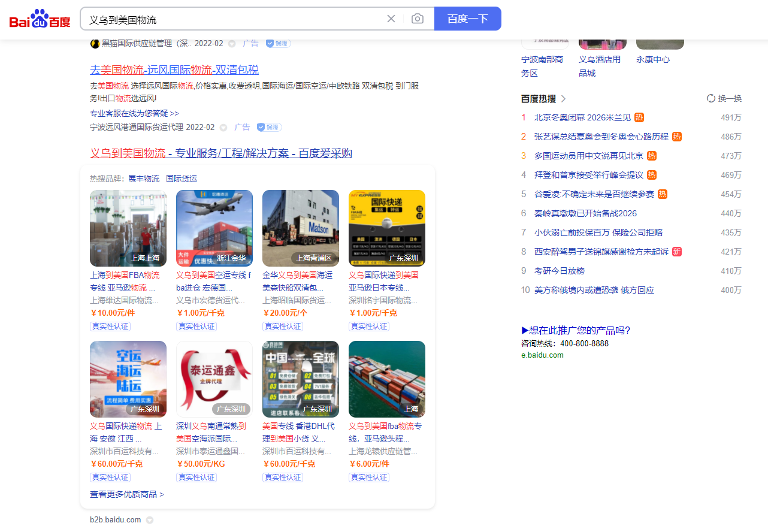The image size is (768, 532).
Task: Open 上海到美国FBA物流专线 product title
Action: [125, 282]
